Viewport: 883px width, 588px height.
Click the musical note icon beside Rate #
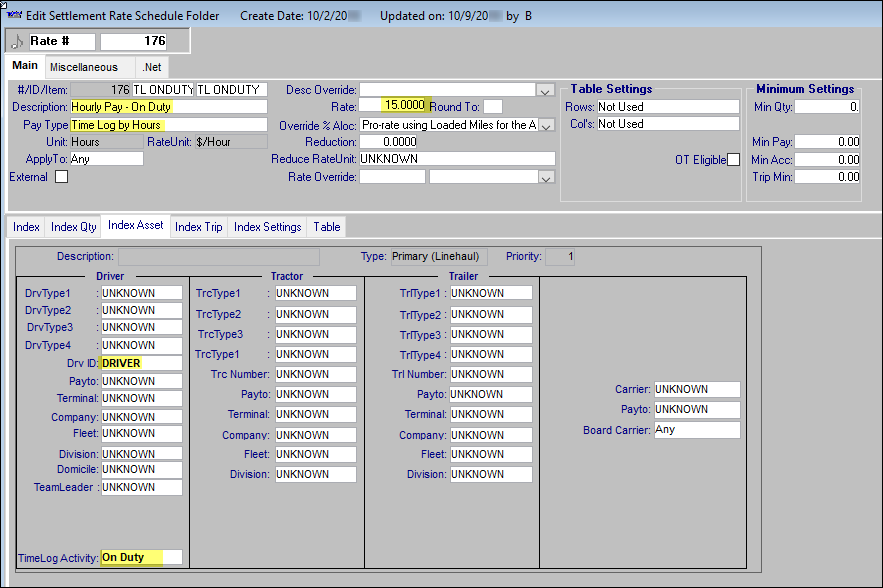tap(14, 41)
